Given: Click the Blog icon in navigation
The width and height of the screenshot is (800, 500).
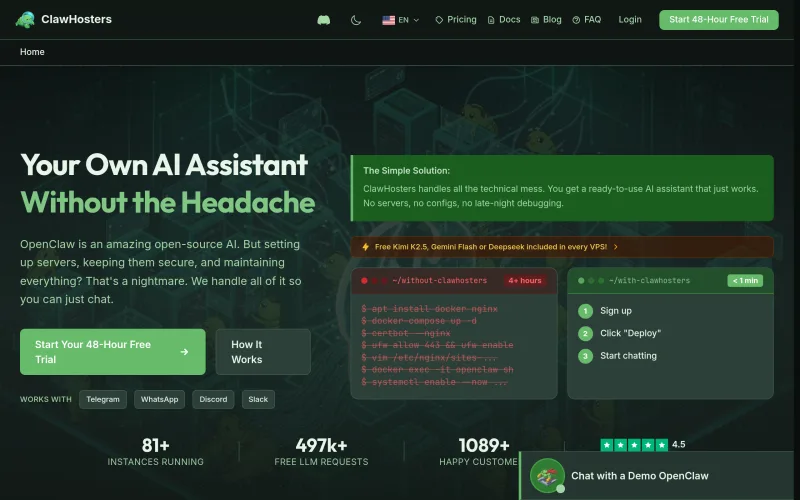Looking at the screenshot, I should 535,20.
